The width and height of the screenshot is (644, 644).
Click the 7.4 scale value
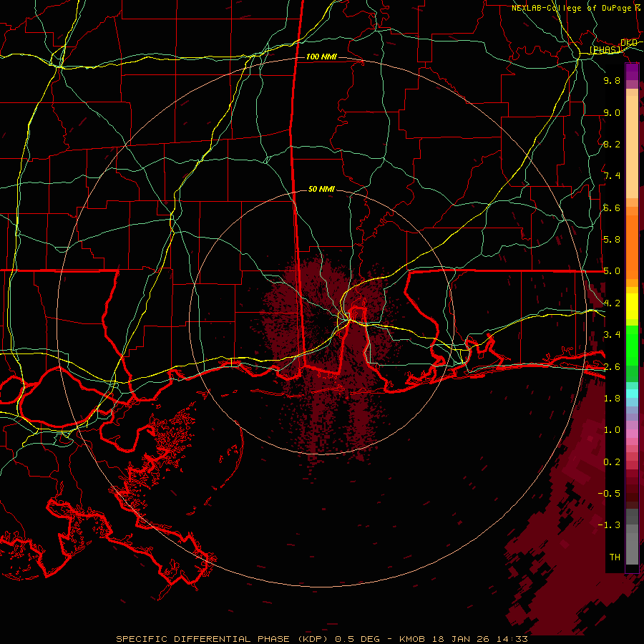[612, 176]
